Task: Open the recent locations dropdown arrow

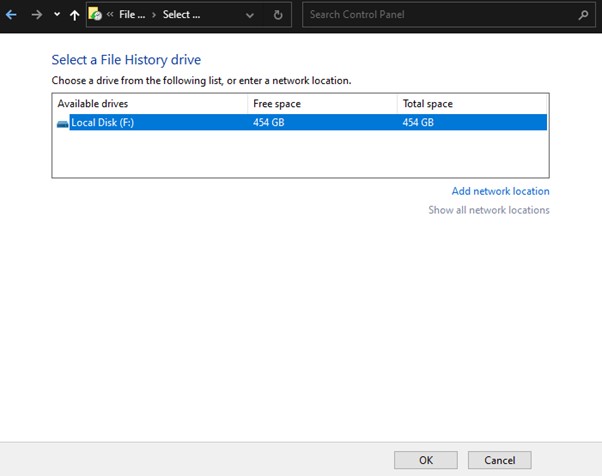Action: pos(56,16)
